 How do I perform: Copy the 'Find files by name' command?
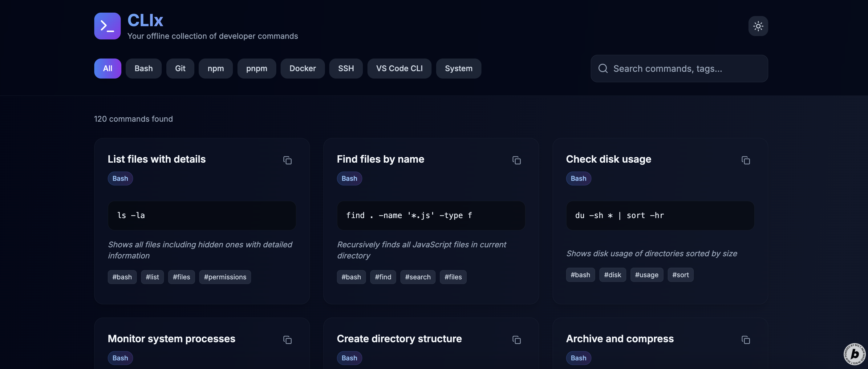click(x=516, y=160)
